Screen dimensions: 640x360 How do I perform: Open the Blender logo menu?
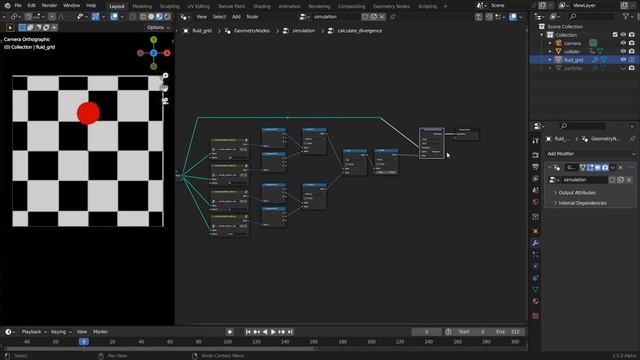point(7,6)
